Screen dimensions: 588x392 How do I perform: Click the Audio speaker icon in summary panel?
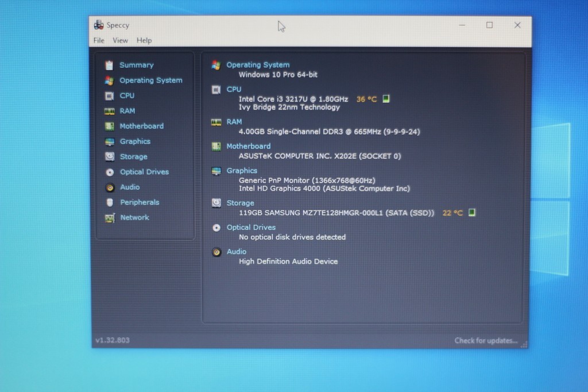coord(216,252)
